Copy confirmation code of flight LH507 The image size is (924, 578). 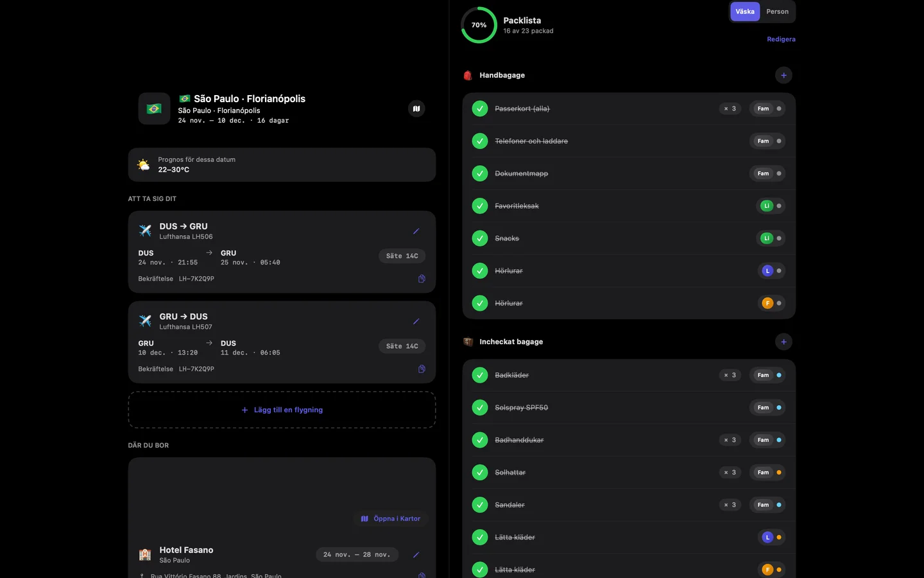(x=422, y=369)
